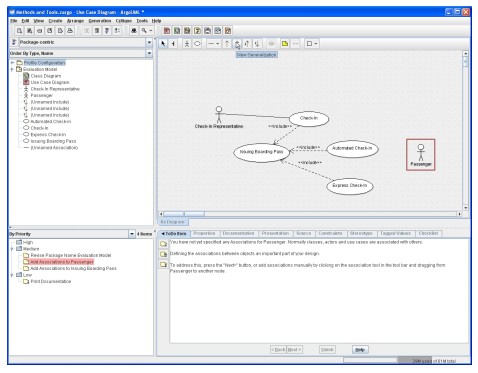Select the Use Case ellipse tool
Image resolution: width=478 pixels, height=373 pixels.
click(197, 44)
